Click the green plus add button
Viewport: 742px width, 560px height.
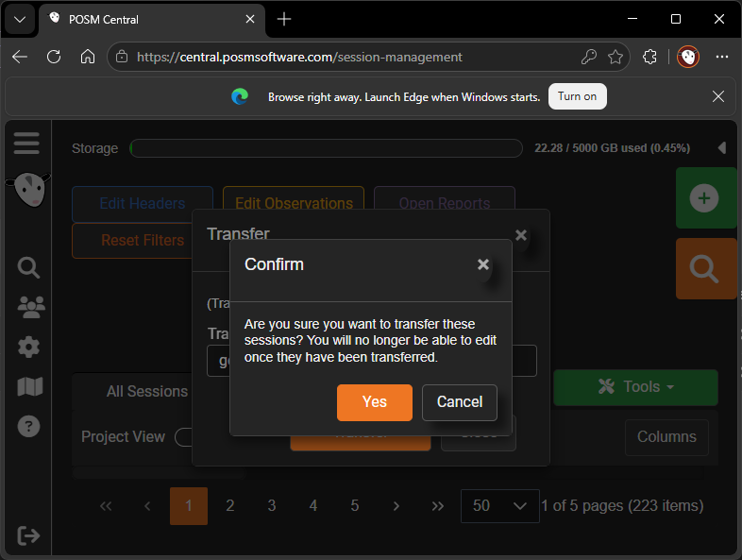[x=706, y=198]
